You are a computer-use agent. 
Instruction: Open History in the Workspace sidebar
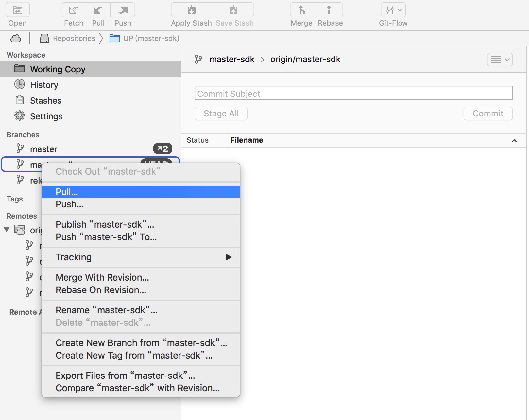(44, 85)
